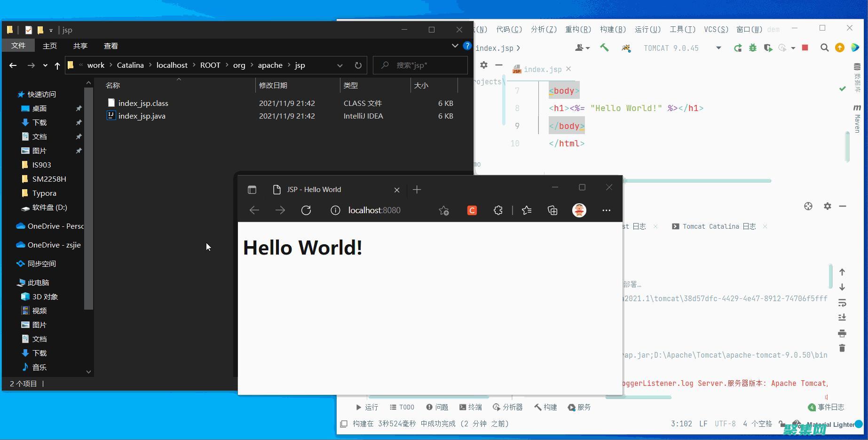Open the TOMCAT 9.0.45 run configuration dropdown
The height and width of the screenshot is (440, 868).
click(682, 48)
